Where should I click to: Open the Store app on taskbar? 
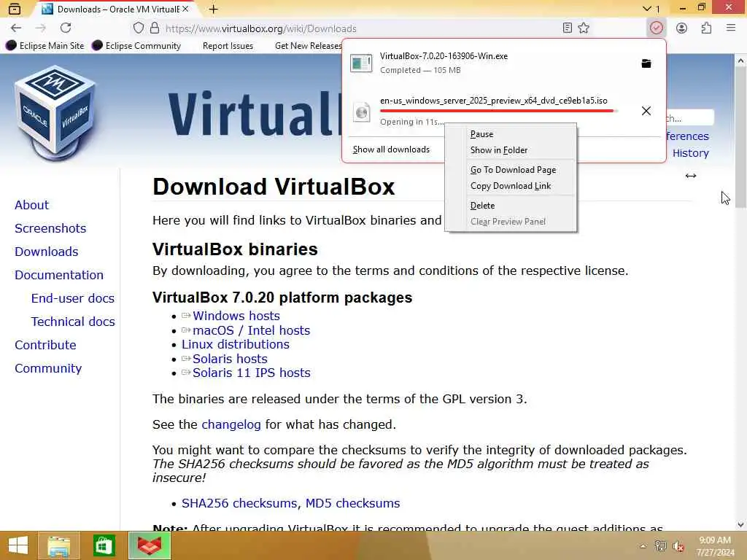click(104, 545)
